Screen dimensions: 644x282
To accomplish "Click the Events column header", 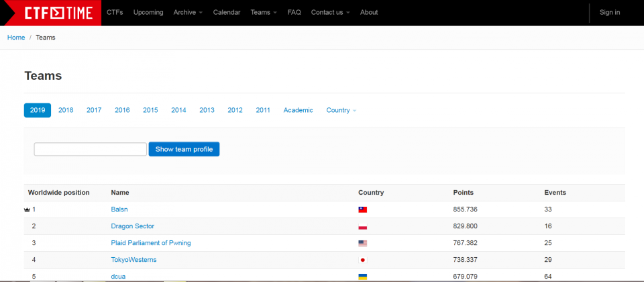I will 555,193.
